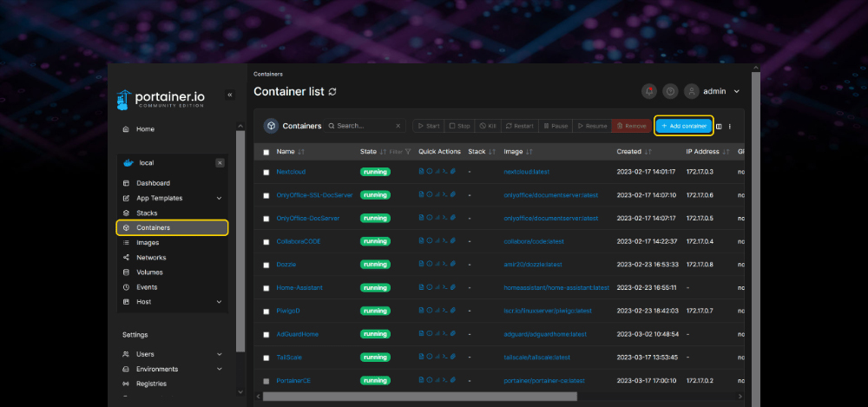Open logs icon for Home-Assistant
The height and width of the screenshot is (407, 868).
coord(421,287)
